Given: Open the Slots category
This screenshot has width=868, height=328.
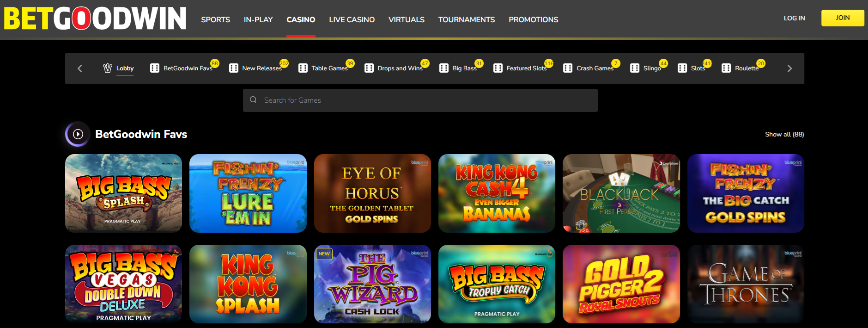Looking at the screenshot, I should click(698, 68).
